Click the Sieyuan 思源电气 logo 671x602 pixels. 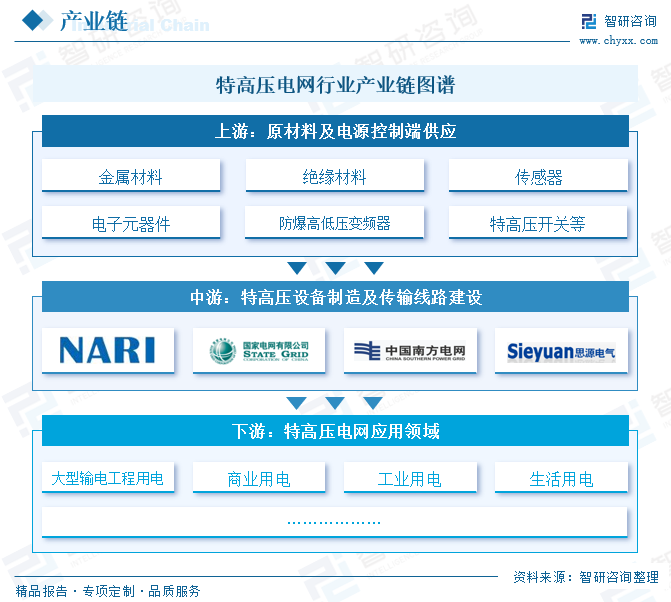[561, 350]
